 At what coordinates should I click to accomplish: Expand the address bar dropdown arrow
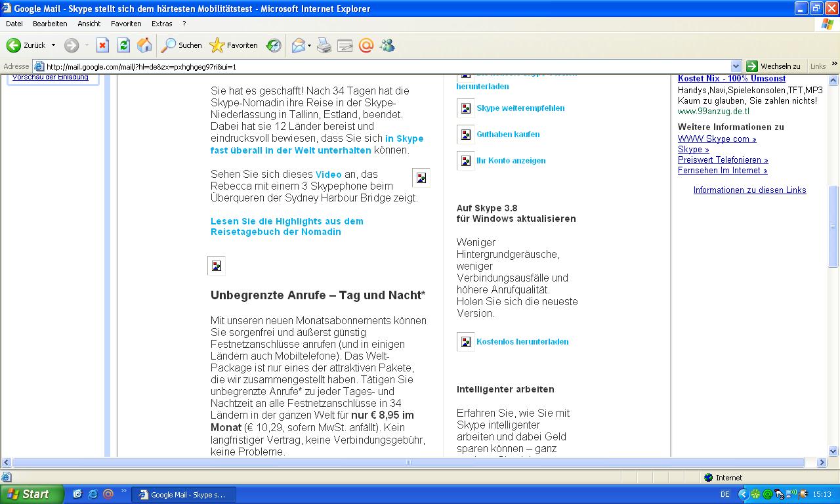(736, 66)
